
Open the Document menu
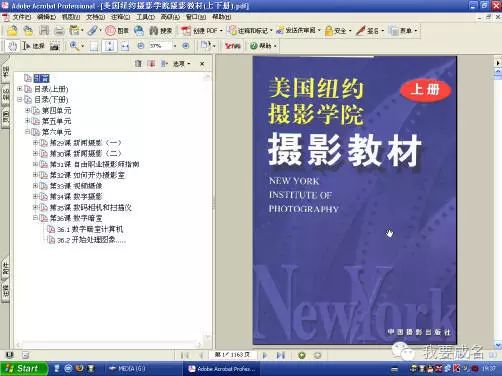click(95, 17)
